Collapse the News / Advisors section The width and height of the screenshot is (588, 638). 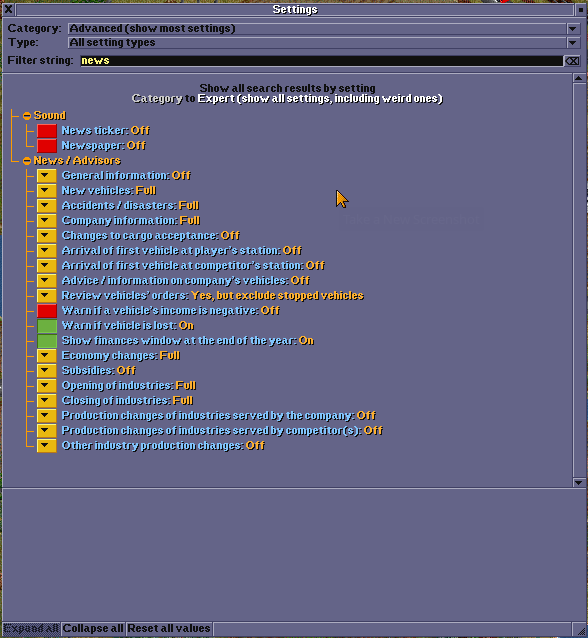coord(27,161)
